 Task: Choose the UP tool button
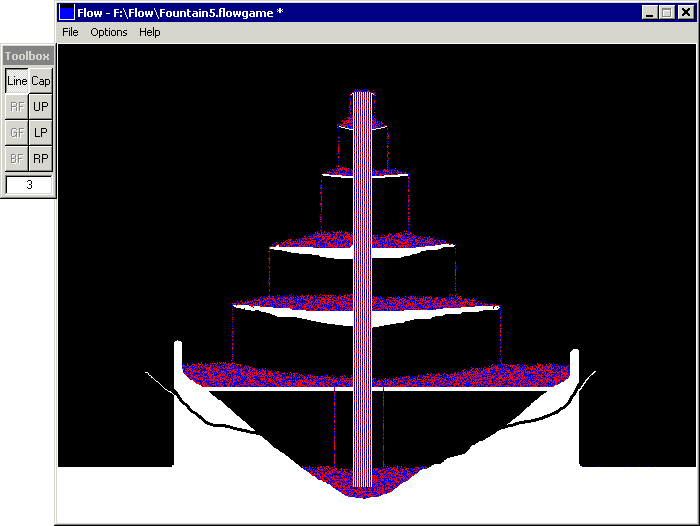(41, 107)
